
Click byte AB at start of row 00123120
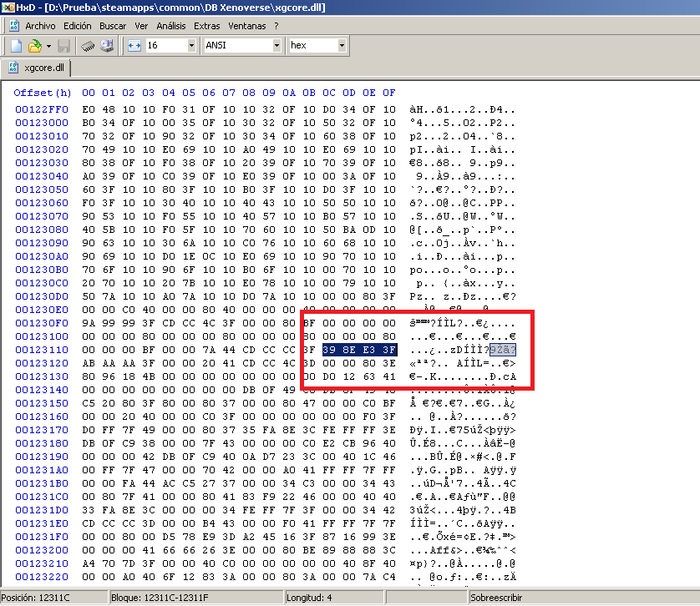tap(89, 363)
